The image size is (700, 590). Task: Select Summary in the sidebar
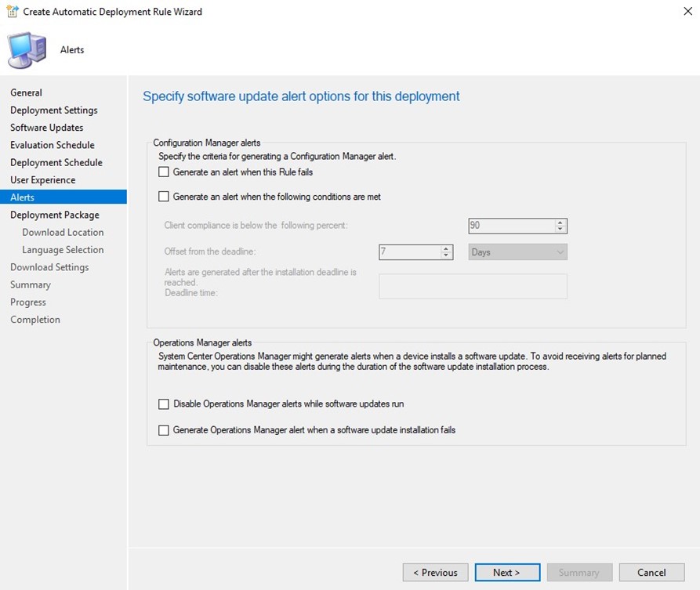(31, 284)
